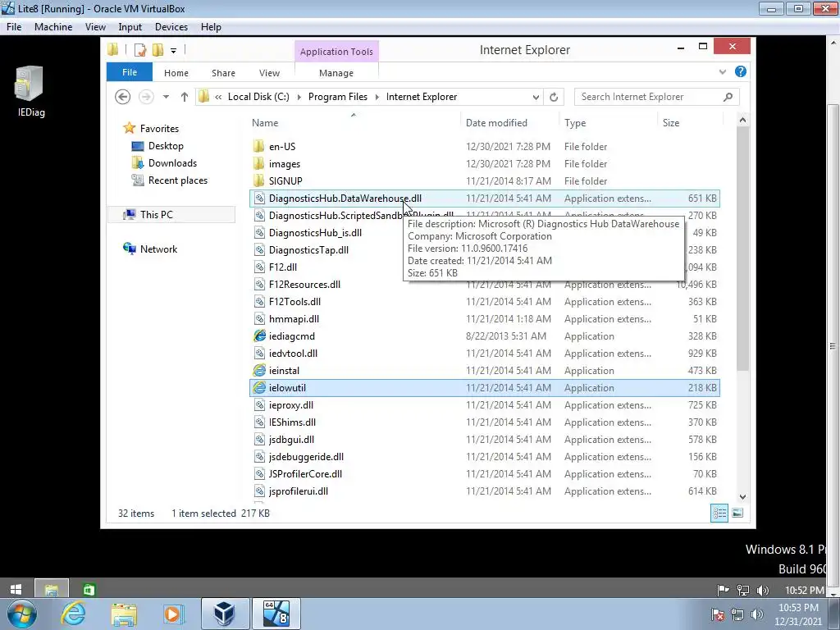Click the search magnifier icon

tap(728, 97)
